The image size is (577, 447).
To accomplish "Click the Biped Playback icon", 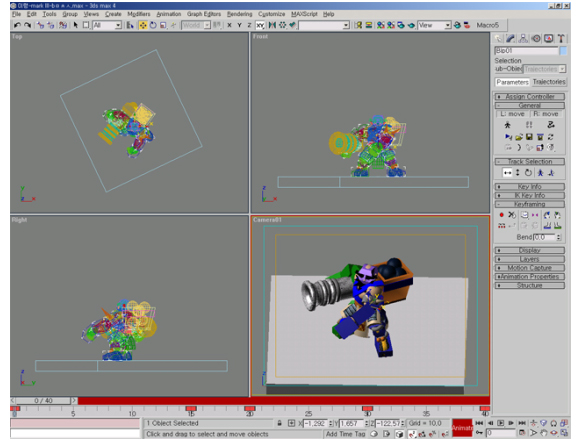I will [x=508, y=137].
